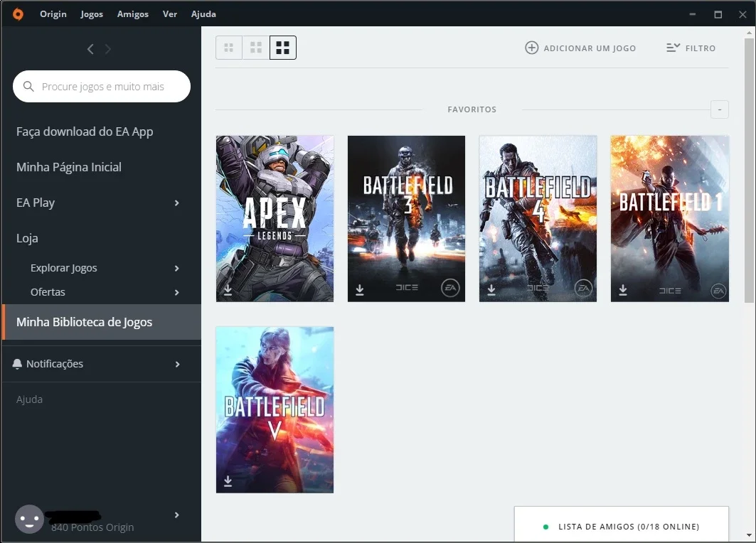756x543 pixels.
Task: Open the Lista de Amigos panel
Action: pyautogui.click(x=622, y=525)
